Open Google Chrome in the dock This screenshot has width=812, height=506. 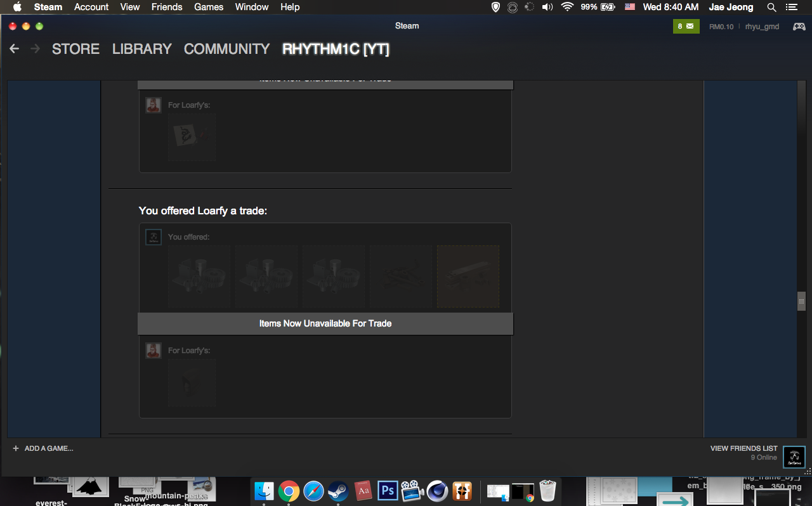[289, 491]
